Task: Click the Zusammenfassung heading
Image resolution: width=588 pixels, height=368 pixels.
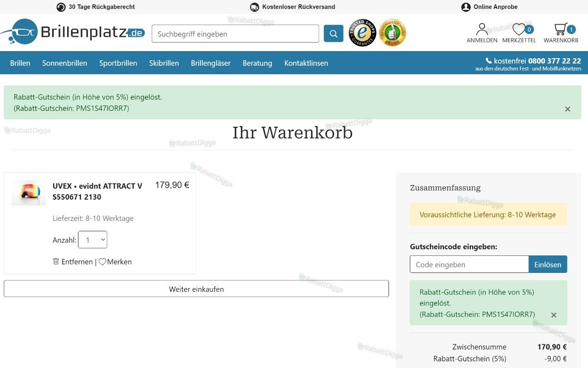Action: tap(445, 188)
